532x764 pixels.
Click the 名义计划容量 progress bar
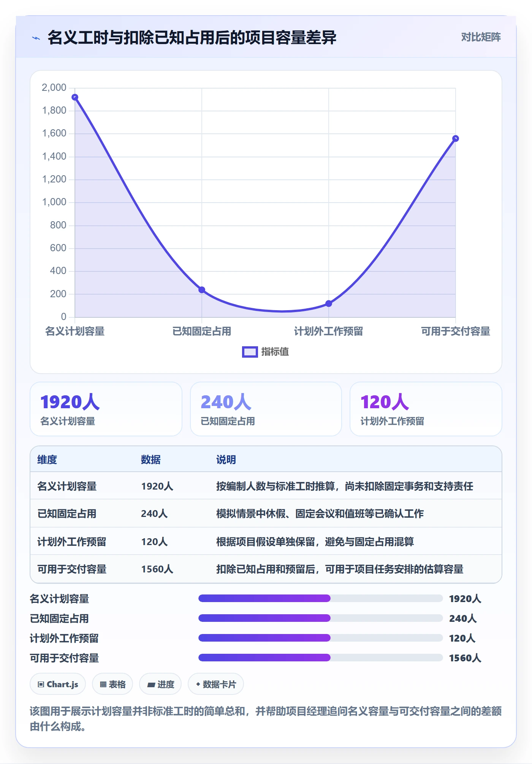(321, 599)
